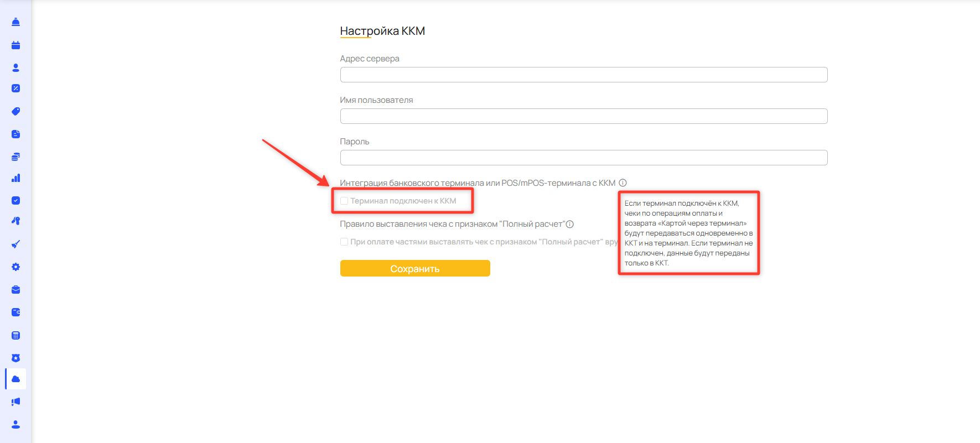Toggle 'При оплате частями' full payment checkbox
The image size is (980, 443).
click(x=344, y=242)
